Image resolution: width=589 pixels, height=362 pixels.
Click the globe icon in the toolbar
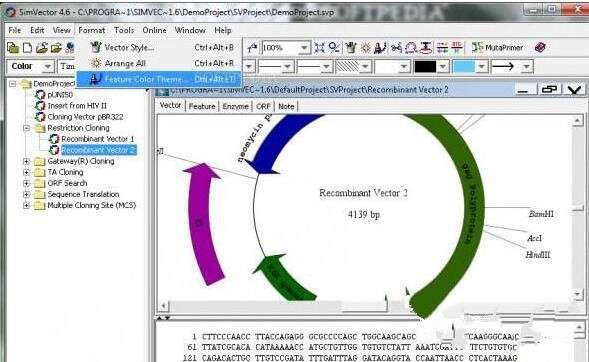tap(70, 48)
